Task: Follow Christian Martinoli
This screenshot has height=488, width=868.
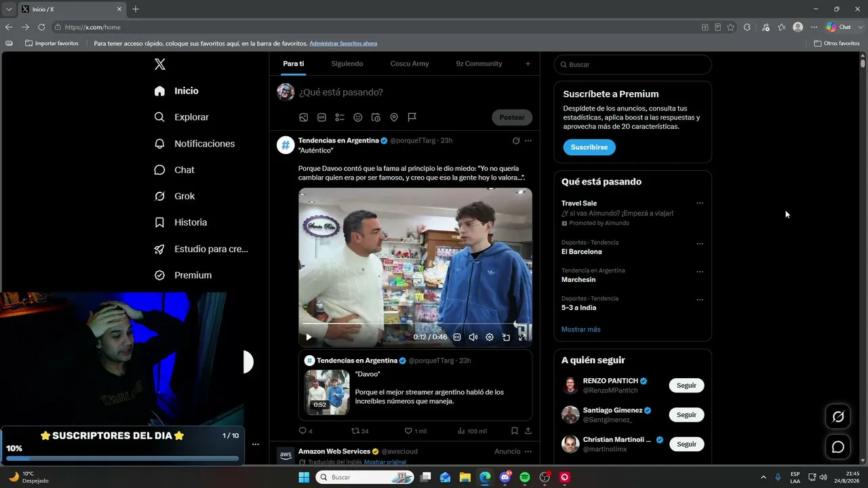Action: coord(686,444)
